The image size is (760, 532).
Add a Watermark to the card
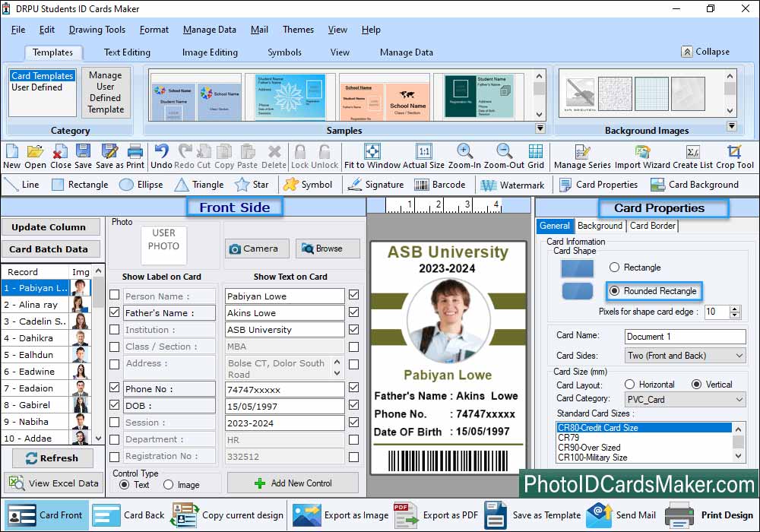tap(512, 185)
